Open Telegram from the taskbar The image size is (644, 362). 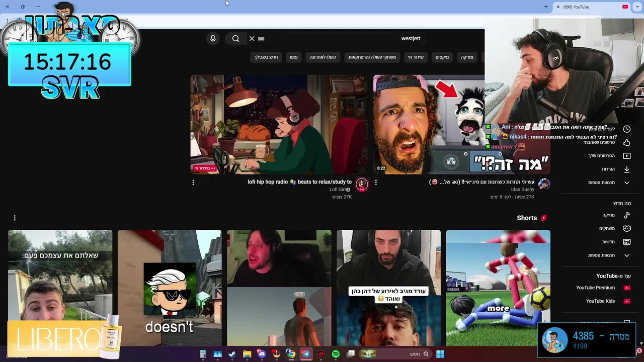305,354
